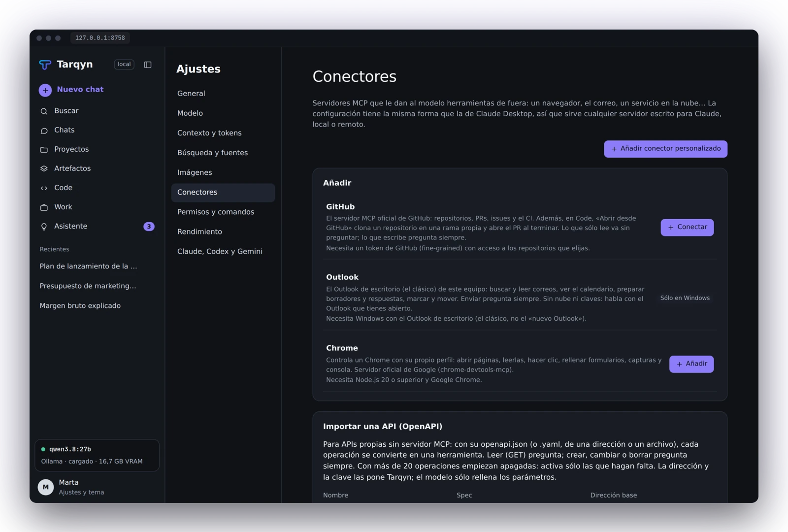Click the green status dot by qwen3.8:27b
Image resolution: width=788 pixels, height=532 pixels.
[x=43, y=449]
